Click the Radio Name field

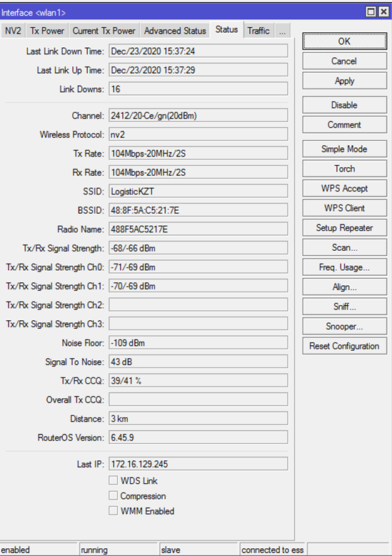(198, 229)
